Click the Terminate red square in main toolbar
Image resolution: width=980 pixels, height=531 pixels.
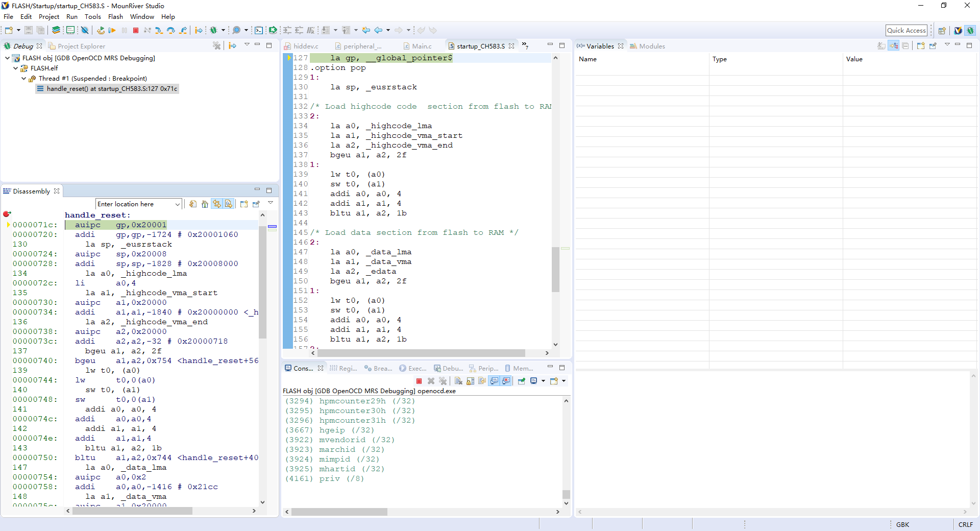tap(136, 30)
